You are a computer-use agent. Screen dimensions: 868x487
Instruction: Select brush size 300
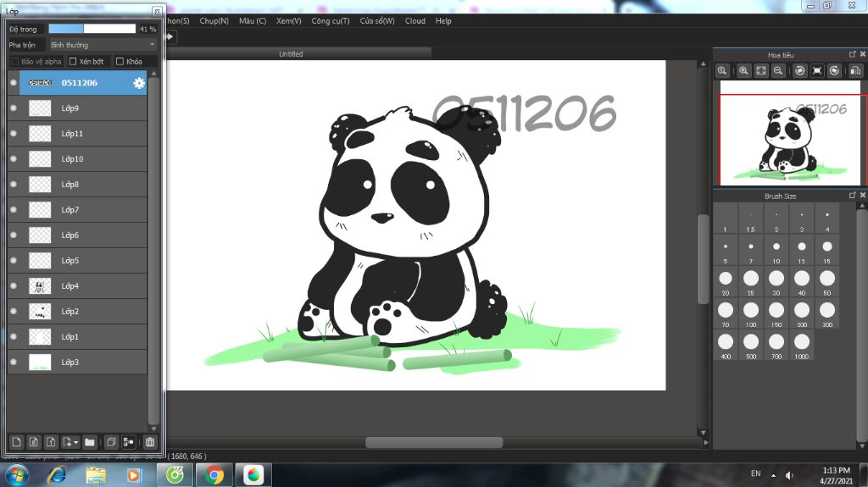[827, 314]
